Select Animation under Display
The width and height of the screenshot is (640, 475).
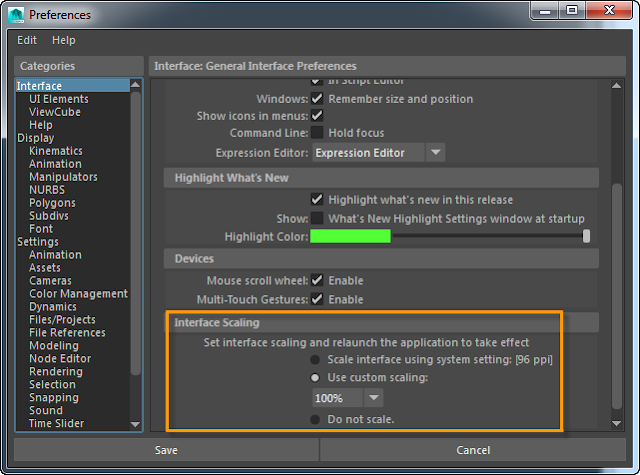tap(56, 164)
